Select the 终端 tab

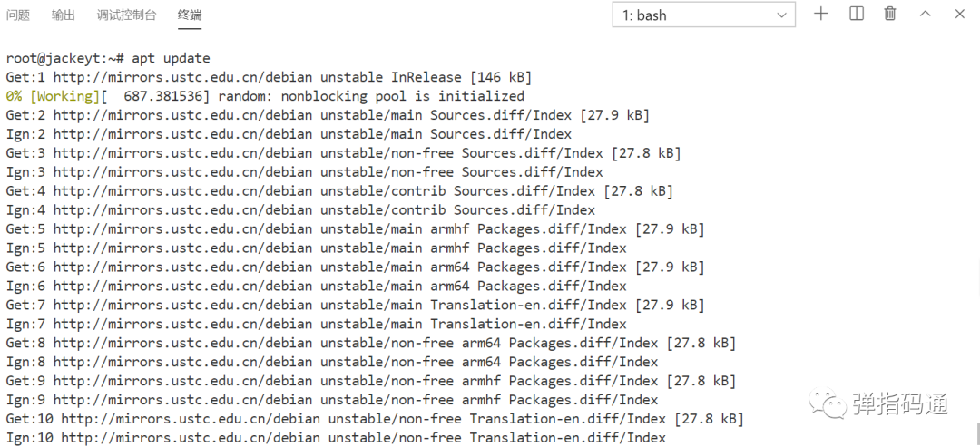click(x=190, y=15)
